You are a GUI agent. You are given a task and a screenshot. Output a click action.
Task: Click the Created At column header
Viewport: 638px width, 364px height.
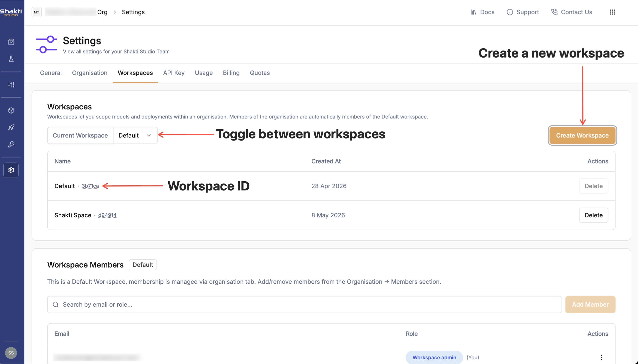pyautogui.click(x=326, y=161)
